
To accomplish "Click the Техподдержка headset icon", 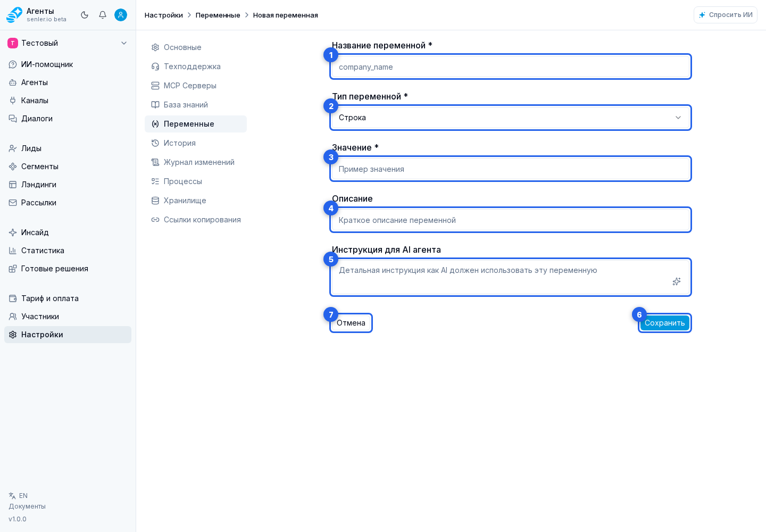I will (155, 66).
